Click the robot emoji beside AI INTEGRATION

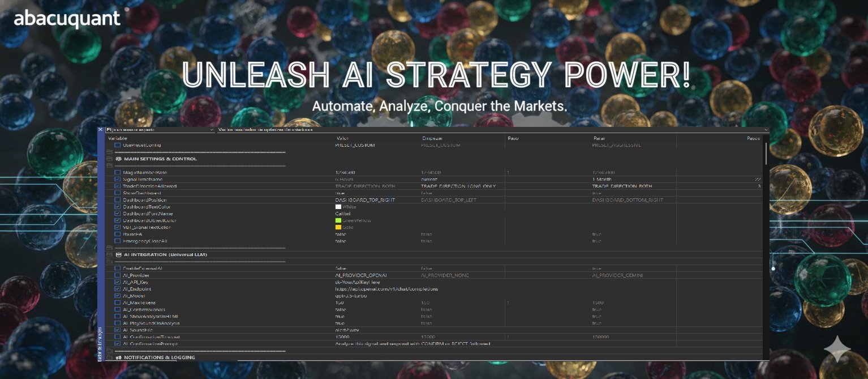pyautogui.click(x=118, y=255)
